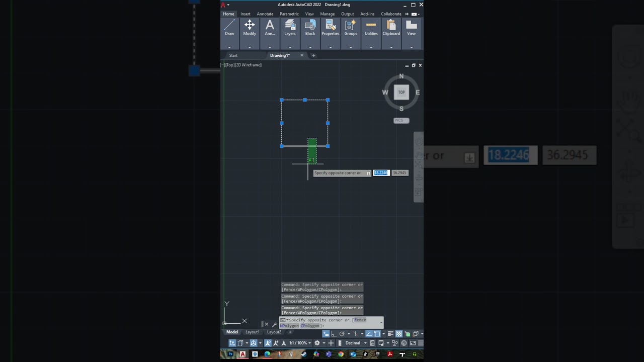The image size is (644, 362).
Task: Switch to the Manage ribbon tab
Action: [x=328, y=14]
